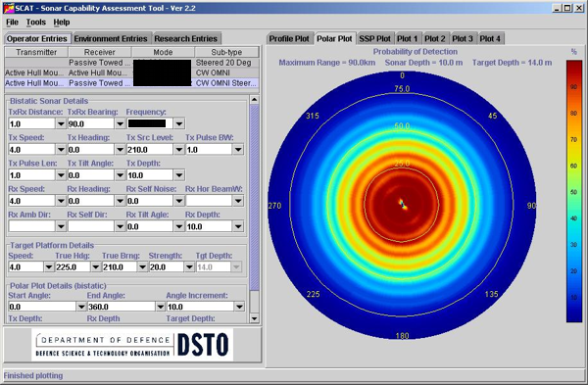The width and height of the screenshot is (588, 385).
Task: Click the Rx Amb Dir empty field
Action: point(32,226)
